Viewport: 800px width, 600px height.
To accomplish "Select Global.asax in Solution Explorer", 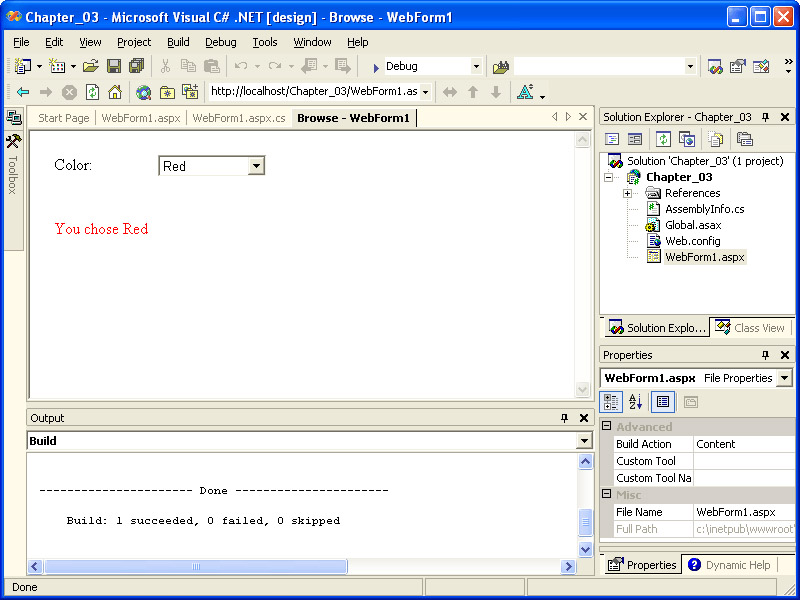I will tap(692, 225).
